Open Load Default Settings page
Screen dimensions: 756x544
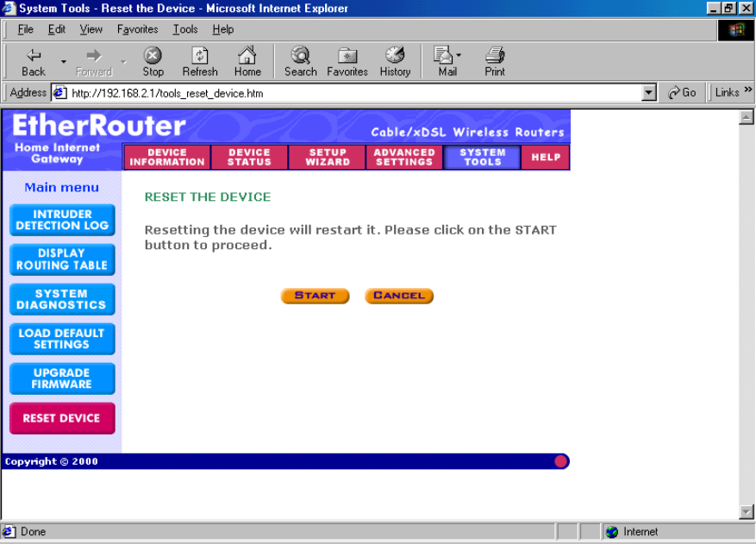point(62,339)
